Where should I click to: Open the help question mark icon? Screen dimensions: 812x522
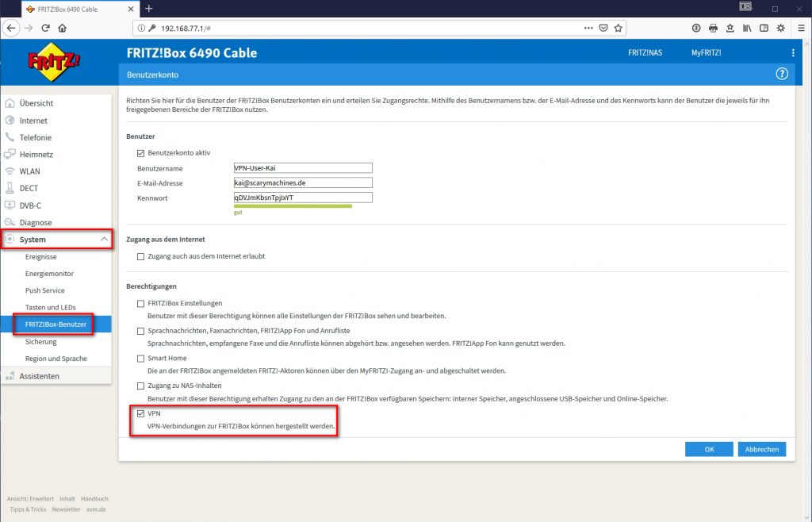pos(782,73)
